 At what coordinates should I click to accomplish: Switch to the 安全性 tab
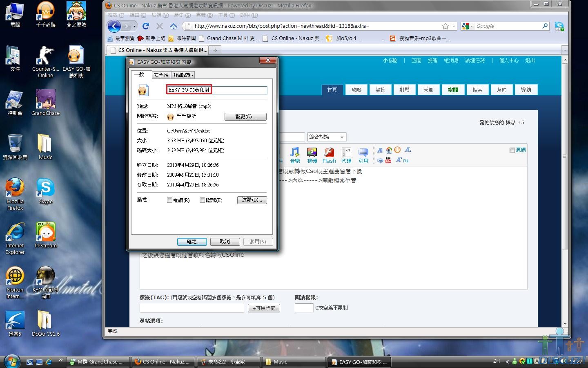point(161,75)
